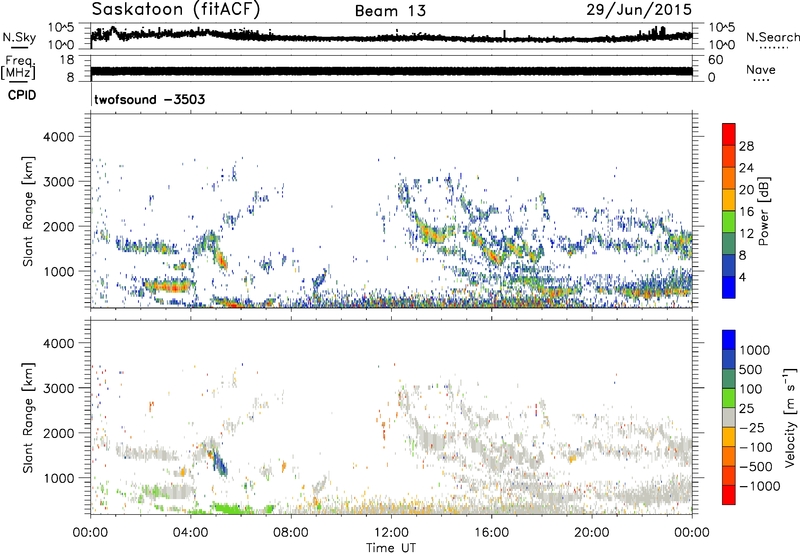Click the '04:00' time axis tick label
This screenshot has width=800, height=554.
191,533
